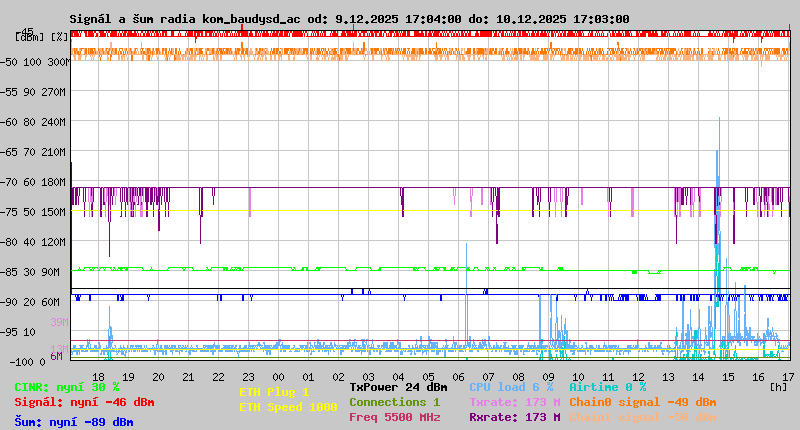The width and height of the screenshot is (800, 430).
Task: Click the -95 10 axis row
Action: [x=18, y=332]
